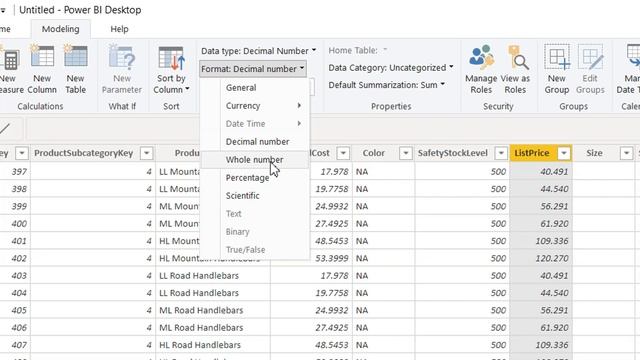Viewport: 640px width, 360px height.
Task: Select General format option
Action: (x=255, y=88)
